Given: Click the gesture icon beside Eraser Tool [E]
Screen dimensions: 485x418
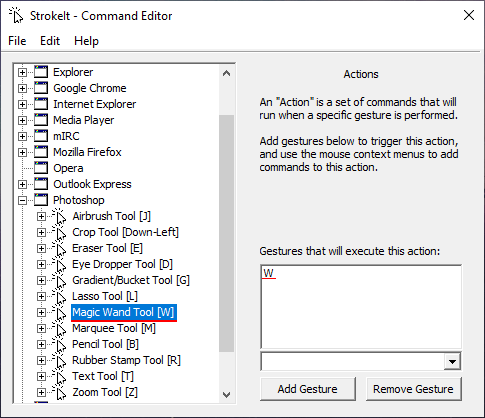Looking at the screenshot, I should 60,248.
